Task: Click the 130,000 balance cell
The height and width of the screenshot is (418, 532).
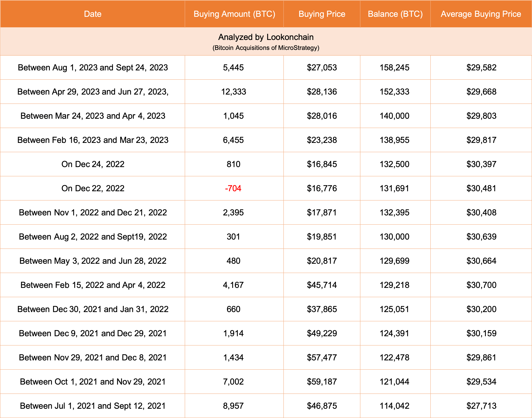Action: [x=394, y=237]
